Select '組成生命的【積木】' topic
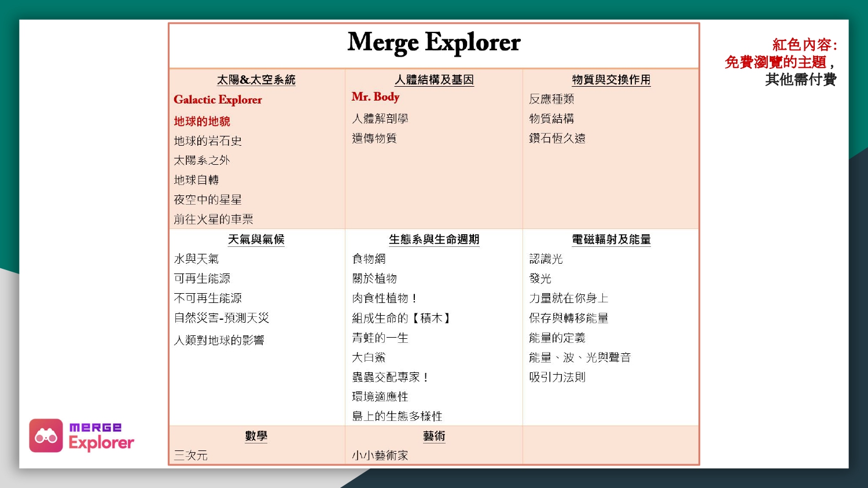868x488 pixels. (x=402, y=319)
